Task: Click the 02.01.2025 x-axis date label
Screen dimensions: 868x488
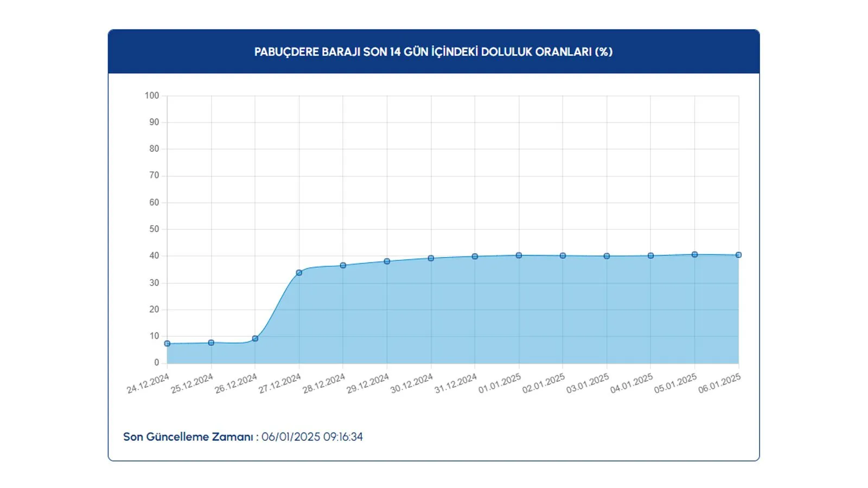Action: click(543, 384)
